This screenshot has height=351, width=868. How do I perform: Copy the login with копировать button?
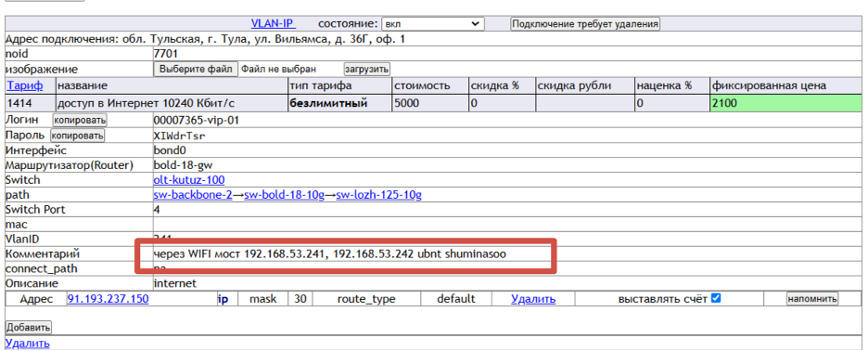[x=80, y=121]
